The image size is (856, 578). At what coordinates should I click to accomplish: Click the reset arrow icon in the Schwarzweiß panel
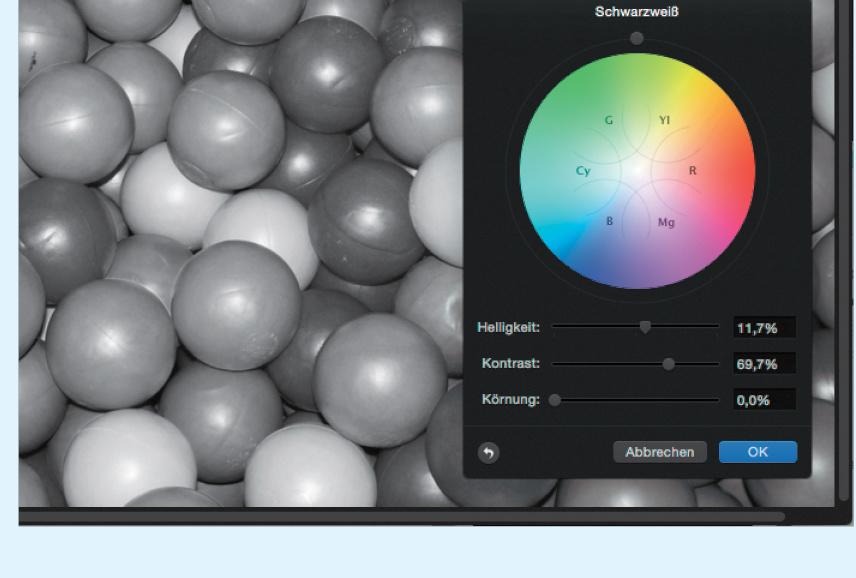pyautogui.click(x=489, y=452)
